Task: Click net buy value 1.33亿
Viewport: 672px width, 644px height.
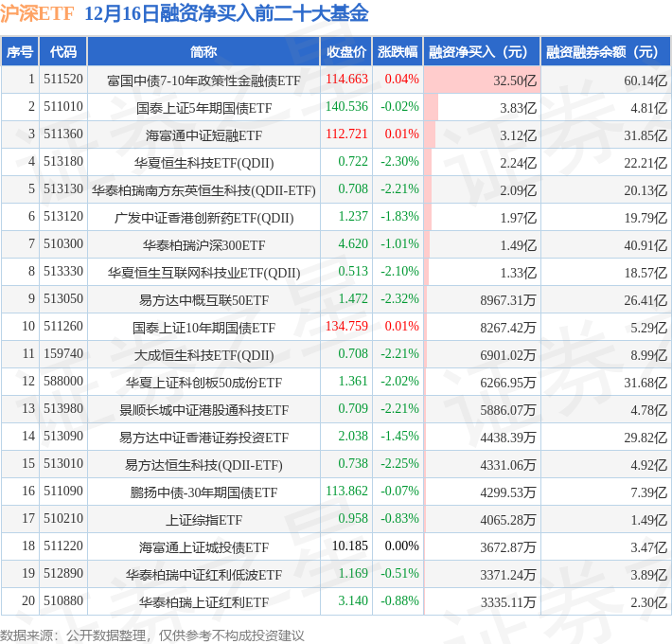Action: pos(518,273)
